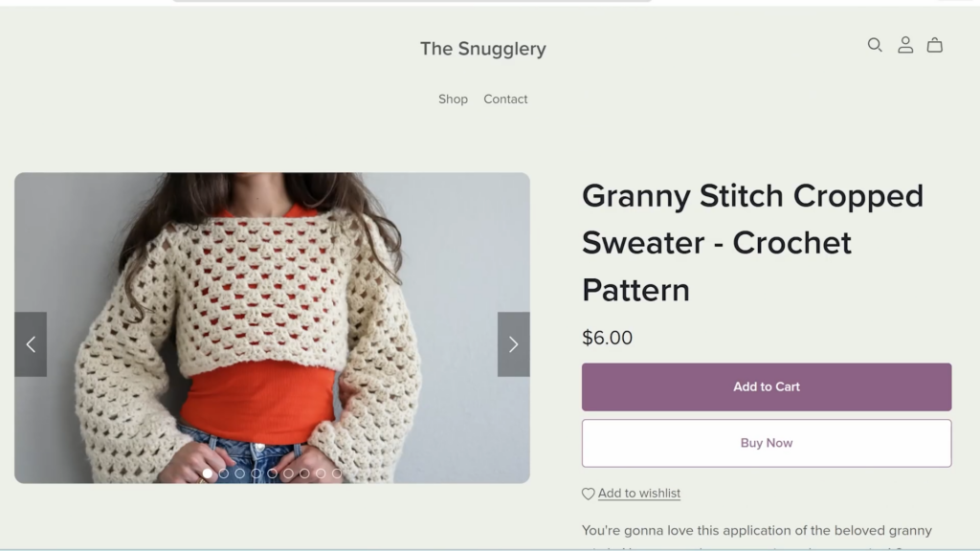Select the second carousel dot indicator
The image size is (980, 551).
(x=224, y=474)
